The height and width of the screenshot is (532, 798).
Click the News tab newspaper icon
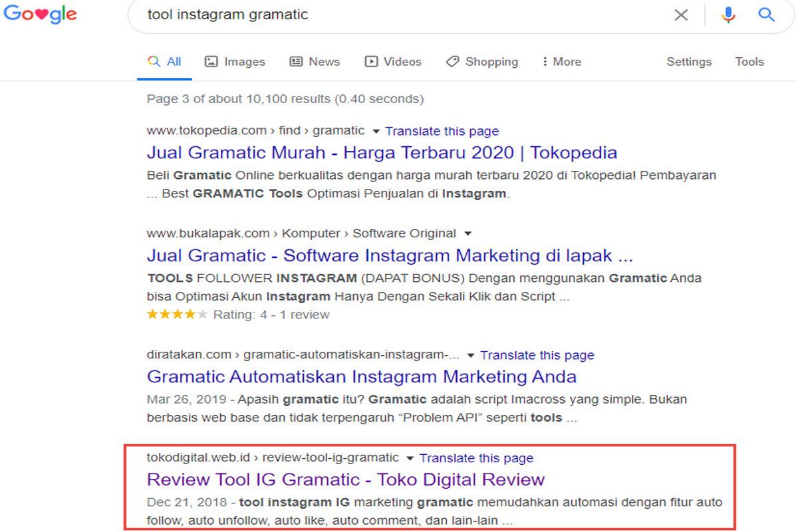[296, 62]
